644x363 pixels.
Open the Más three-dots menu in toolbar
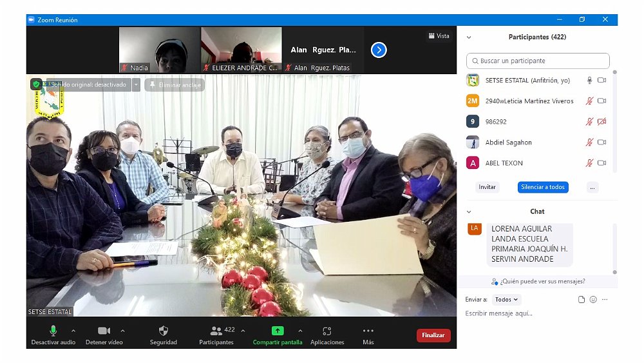(368, 331)
